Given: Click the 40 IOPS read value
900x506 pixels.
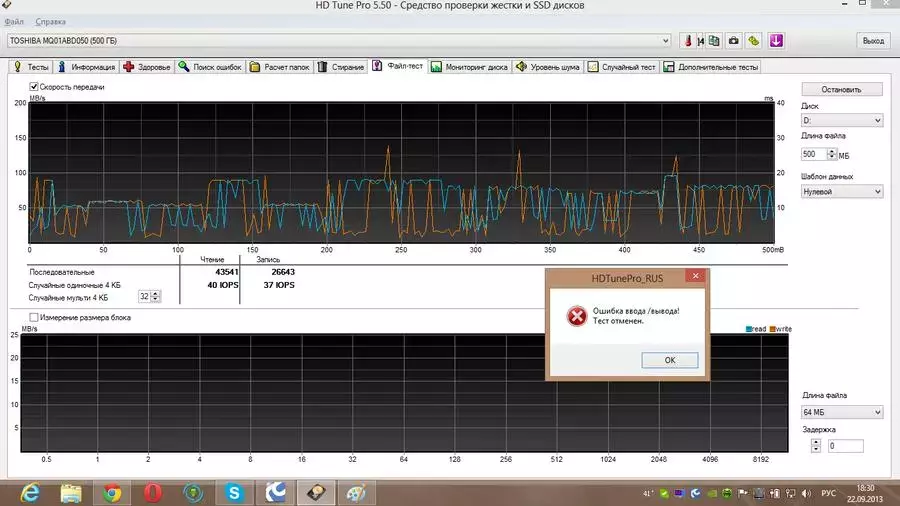Looking at the screenshot, I should pos(222,285).
